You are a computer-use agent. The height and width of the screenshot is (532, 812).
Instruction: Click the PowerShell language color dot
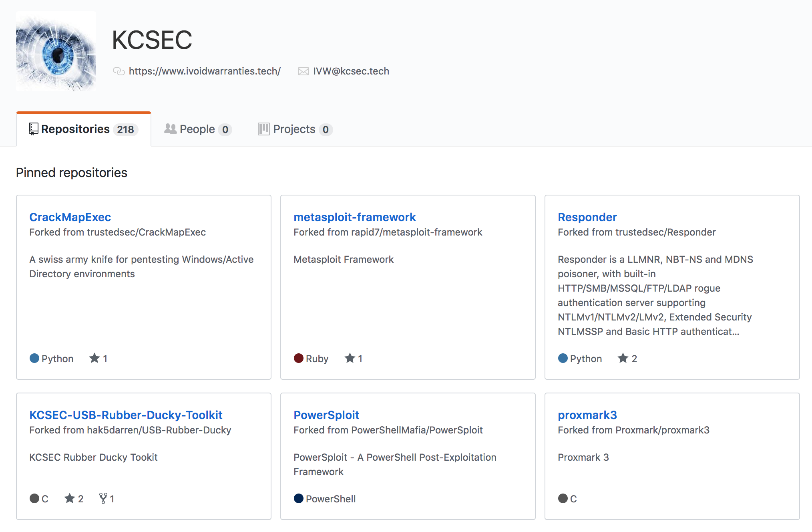[x=299, y=498]
